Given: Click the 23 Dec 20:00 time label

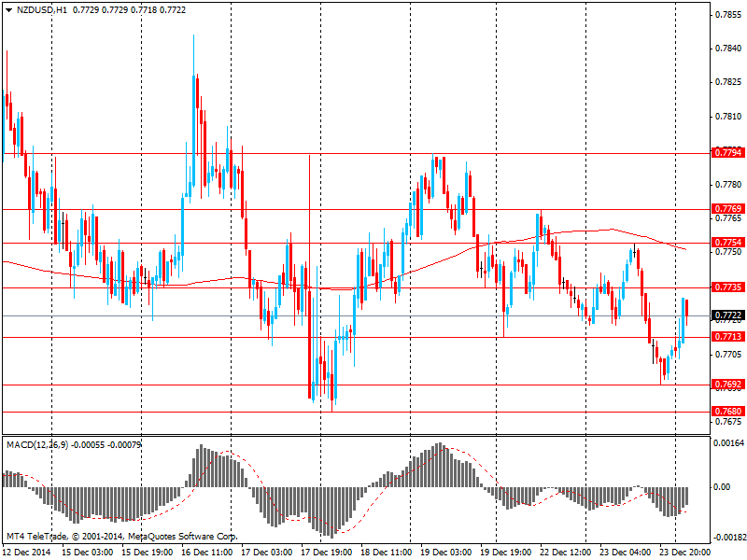Looking at the screenshot, I should (685, 553).
